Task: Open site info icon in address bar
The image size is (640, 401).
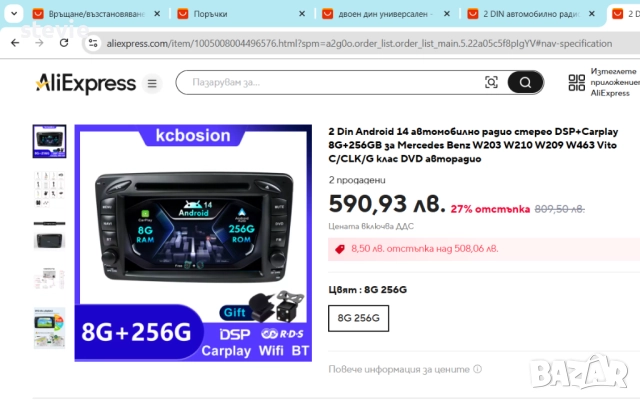Action: click(x=93, y=43)
